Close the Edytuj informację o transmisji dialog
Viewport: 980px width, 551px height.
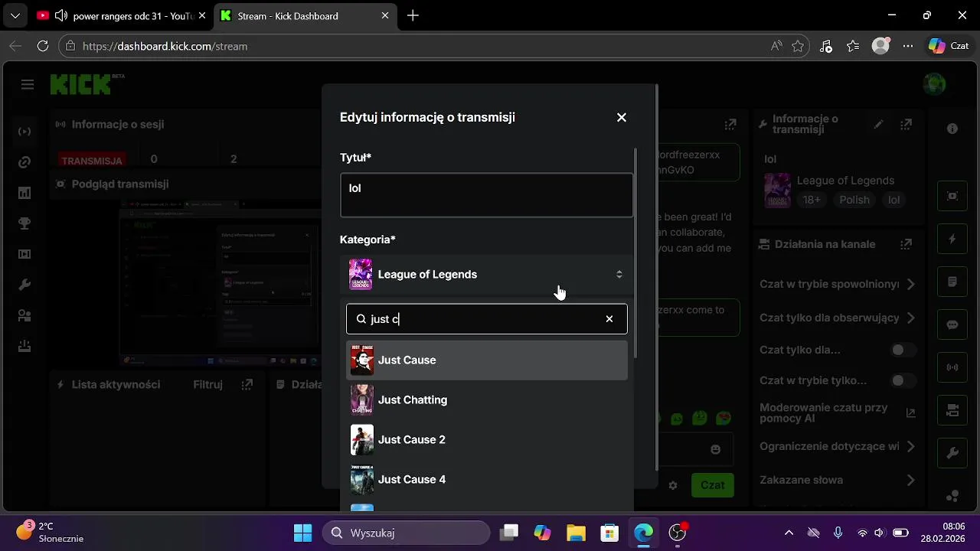point(622,117)
